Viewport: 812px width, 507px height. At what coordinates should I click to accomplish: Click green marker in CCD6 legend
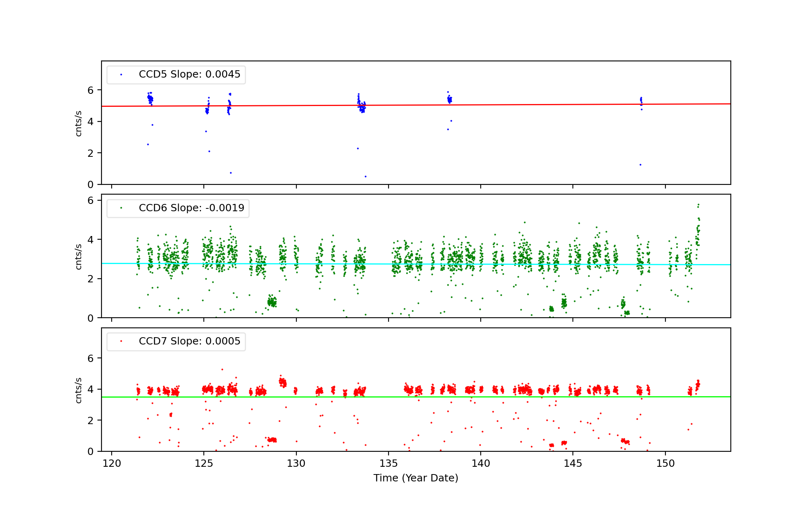click(121, 208)
